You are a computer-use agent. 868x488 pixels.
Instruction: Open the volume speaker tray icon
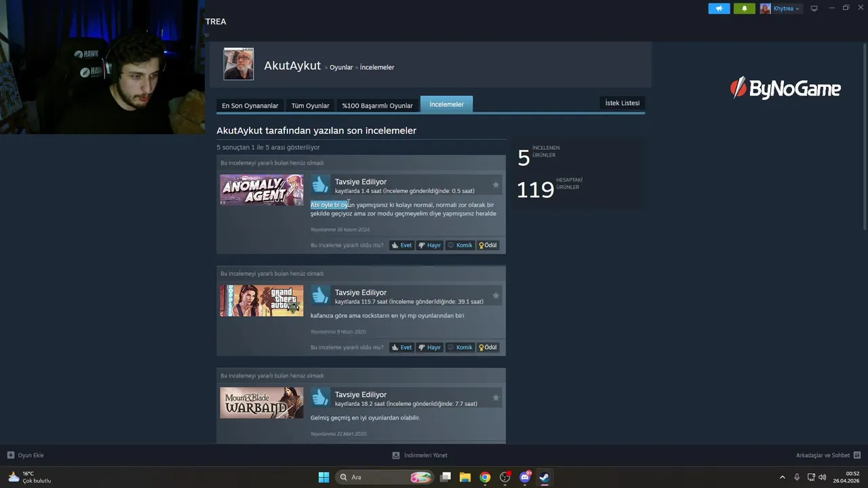click(823, 477)
